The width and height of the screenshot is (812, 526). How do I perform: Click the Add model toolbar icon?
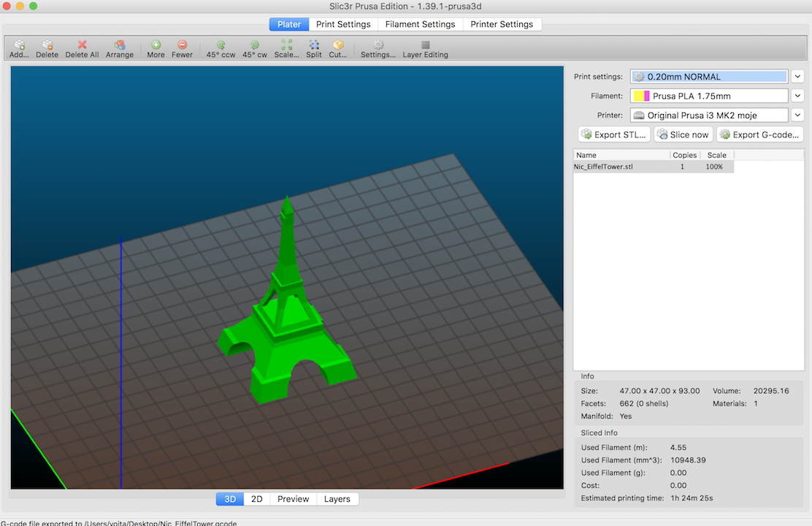point(20,45)
